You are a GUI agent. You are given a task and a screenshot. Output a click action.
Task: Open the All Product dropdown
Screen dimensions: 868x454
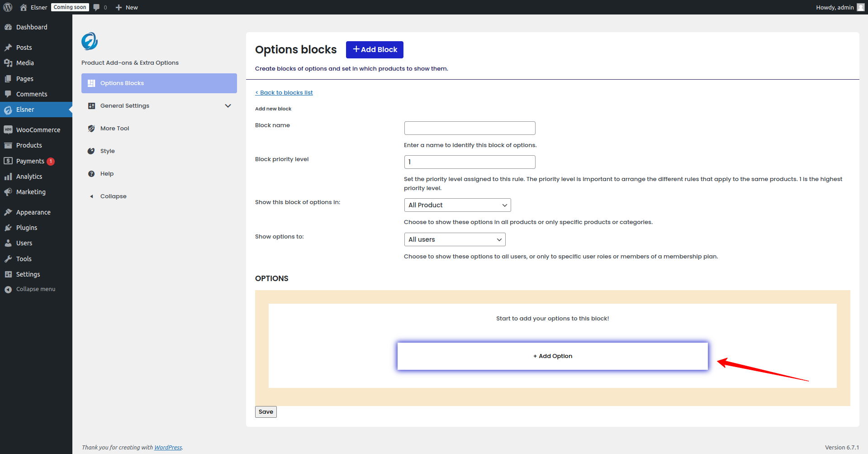(457, 205)
